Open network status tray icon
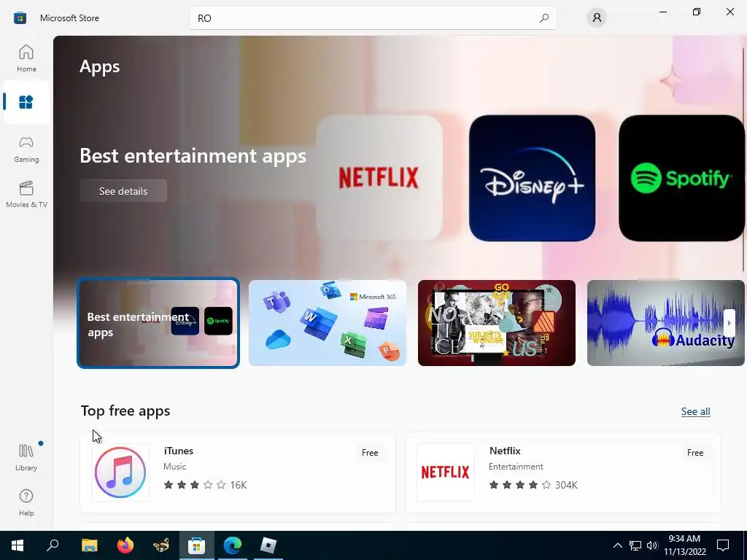The width and height of the screenshot is (747, 560). click(x=635, y=545)
